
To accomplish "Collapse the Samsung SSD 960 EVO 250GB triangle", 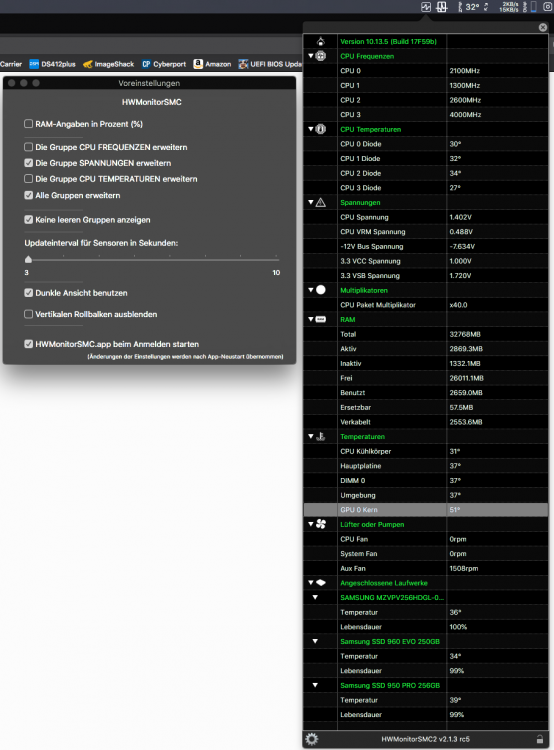I will click(315, 641).
